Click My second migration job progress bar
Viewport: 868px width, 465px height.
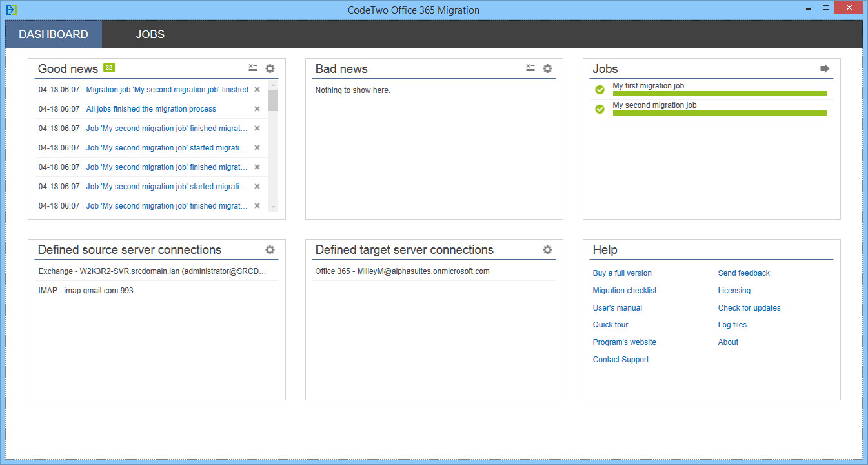click(720, 113)
